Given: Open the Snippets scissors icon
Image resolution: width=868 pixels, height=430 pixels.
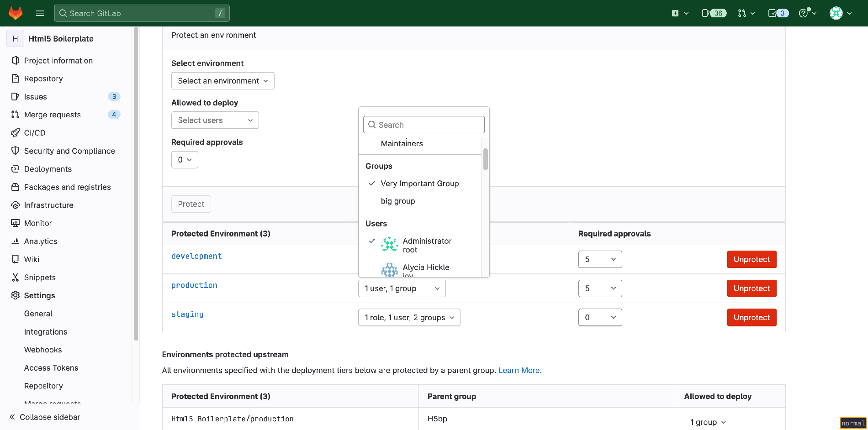Looking at the screenshot, I should (15, 277).
